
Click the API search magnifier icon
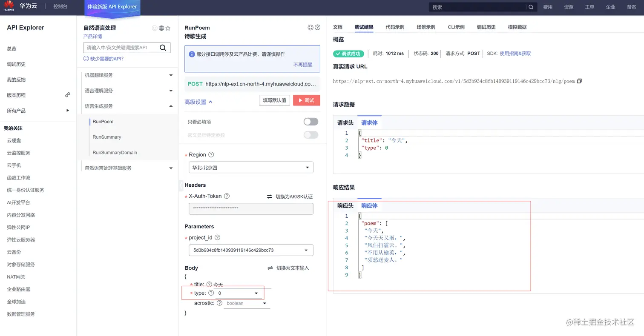click(163, 48)
